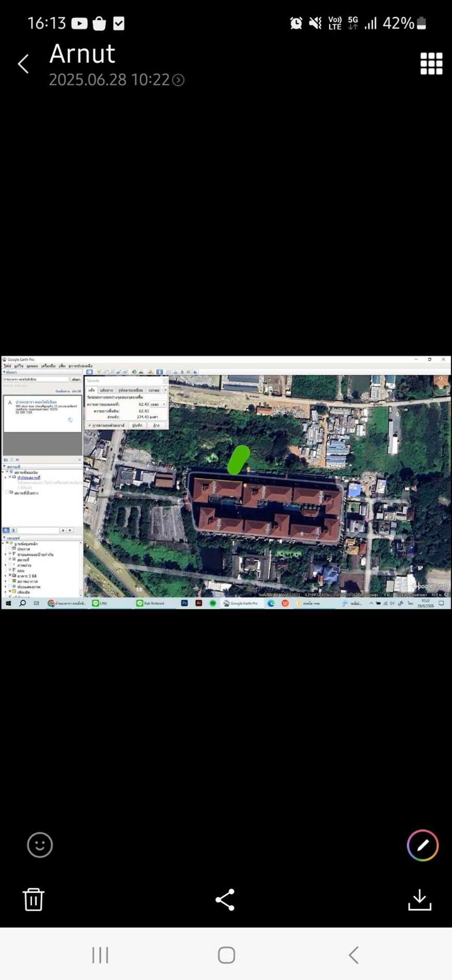The width and height of the screenshot is (452, 980).
Task: Toggle the สถานที่ชั่วคราว checkbox
Action: [7, 492]
